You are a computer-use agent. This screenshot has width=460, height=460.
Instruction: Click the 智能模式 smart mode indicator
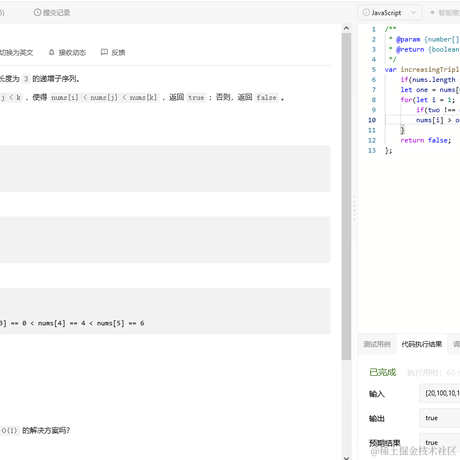pyautogui.click(x=445, y=13)
